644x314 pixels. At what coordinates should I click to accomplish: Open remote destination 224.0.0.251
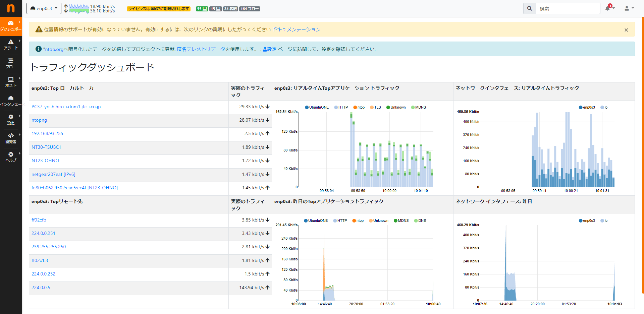(43, 233)
